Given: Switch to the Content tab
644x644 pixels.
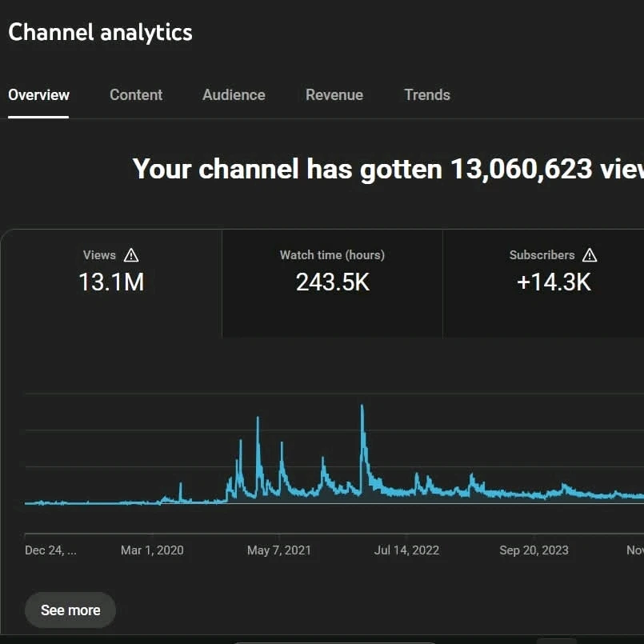Looking at the screenshot, I should (136, 94).
